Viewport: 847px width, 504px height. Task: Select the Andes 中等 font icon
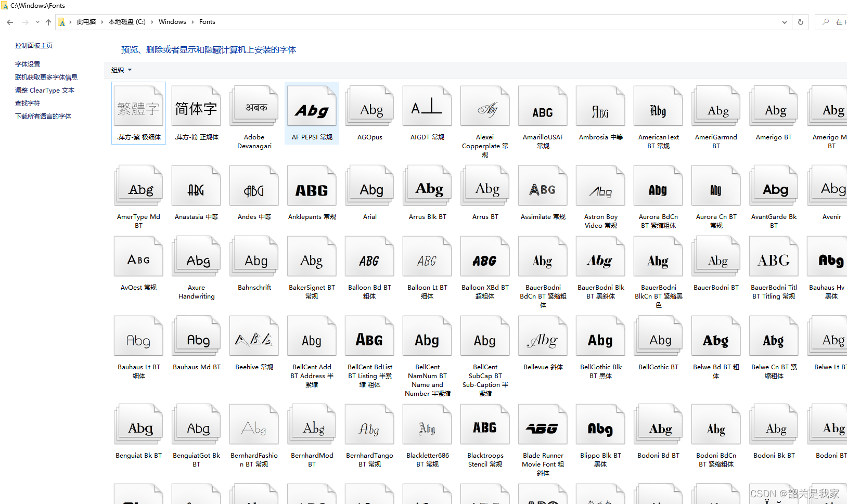pos(254,186)
